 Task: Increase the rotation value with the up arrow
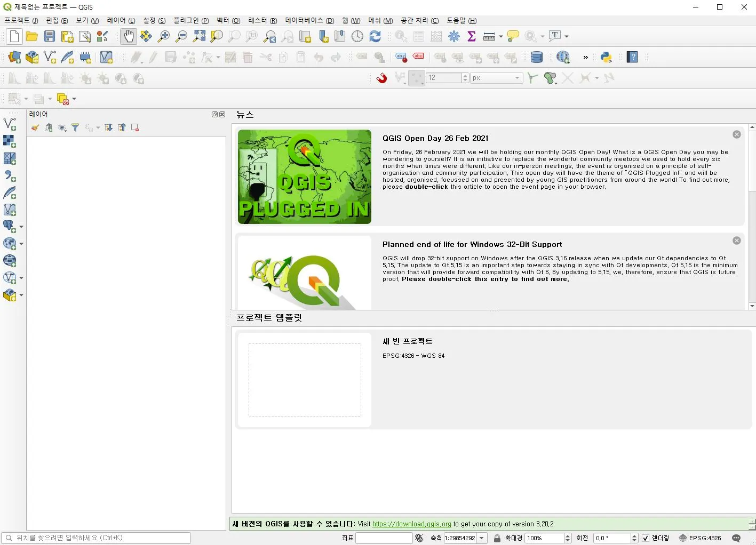[634, 535]
